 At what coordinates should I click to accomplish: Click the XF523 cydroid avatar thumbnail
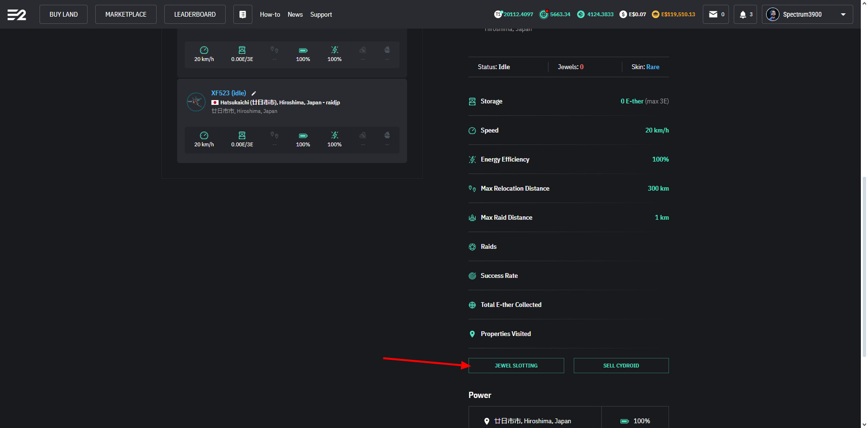(x=196, y=102)
